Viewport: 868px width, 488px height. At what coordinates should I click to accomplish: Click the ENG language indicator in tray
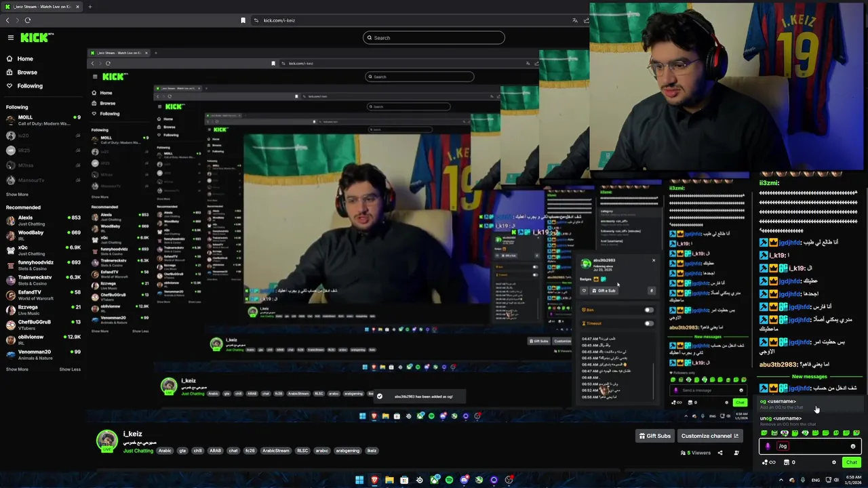pyautogui.click(x=816, y=480)
